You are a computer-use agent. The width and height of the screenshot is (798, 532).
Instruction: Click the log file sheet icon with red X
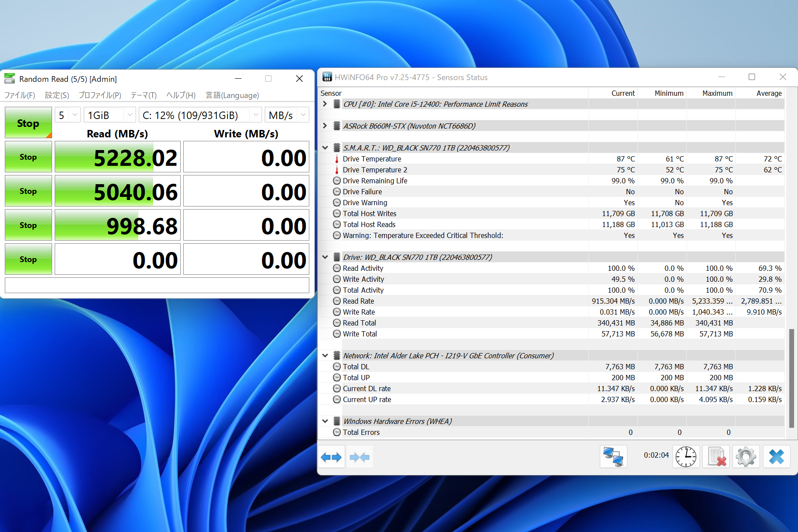coord(716,457)
